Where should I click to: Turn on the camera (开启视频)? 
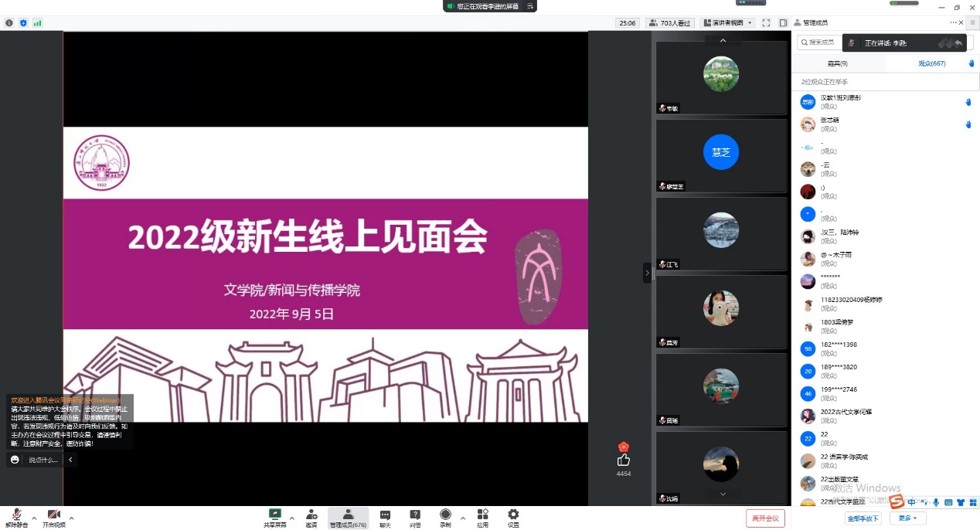53,515
